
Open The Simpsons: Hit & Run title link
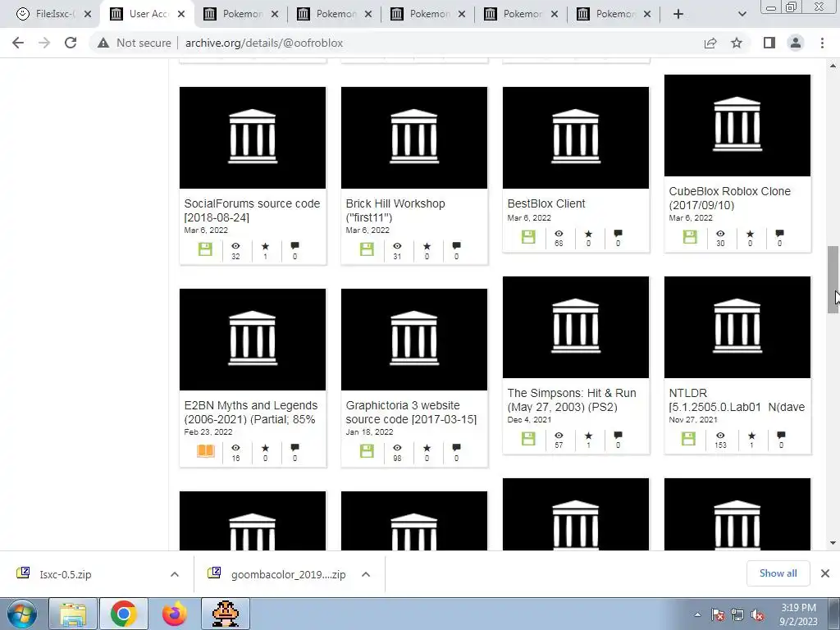[572, 400]
